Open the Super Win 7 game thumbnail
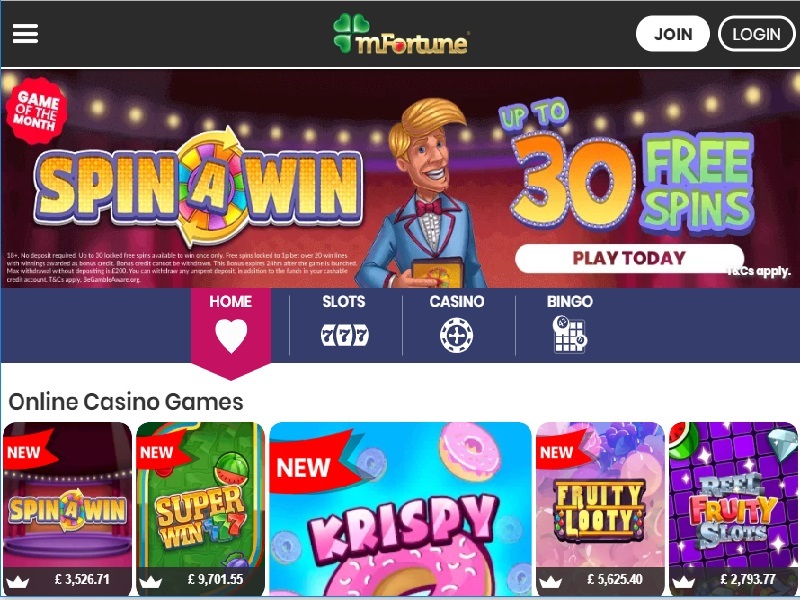The width and height of the screenshot is (800, 600). click(x=201, y=509)
